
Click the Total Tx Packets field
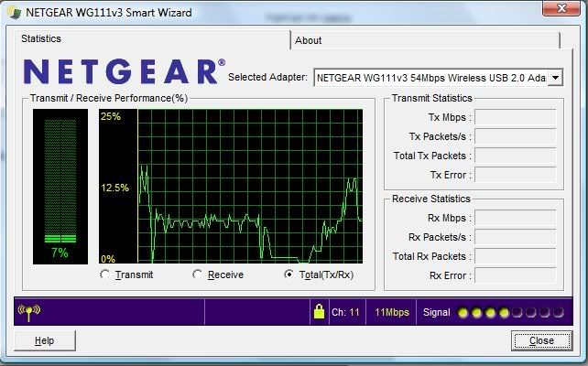516,156
